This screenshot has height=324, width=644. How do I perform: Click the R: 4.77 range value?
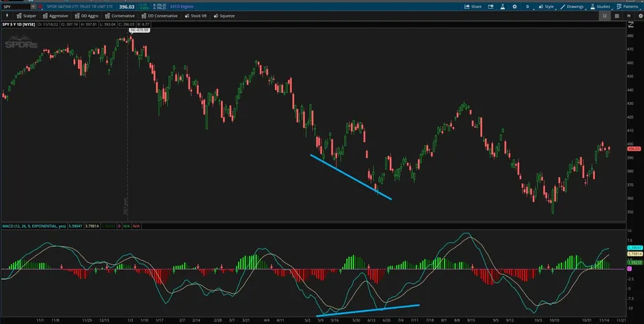click(x=144, y=25)
